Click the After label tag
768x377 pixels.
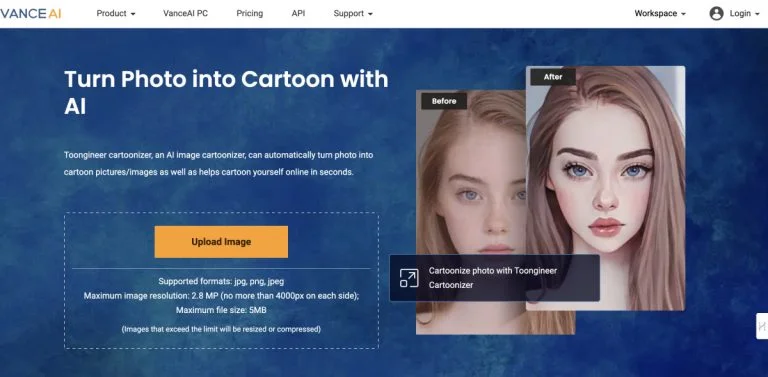pos(553,77)
